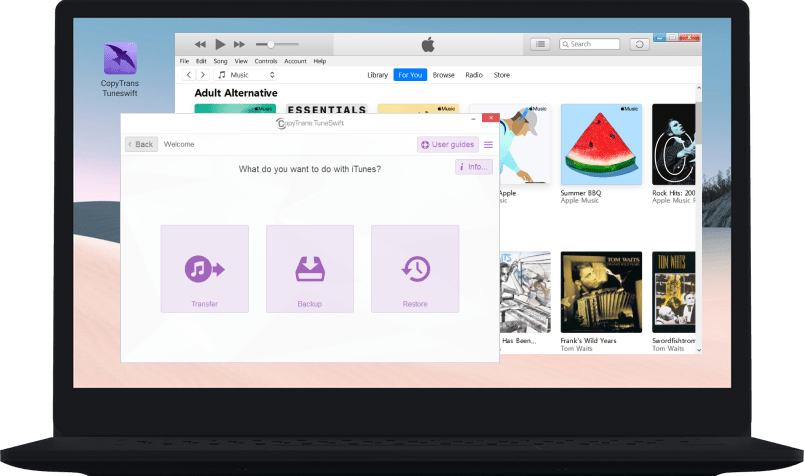This screenshot has width=804, height=476.
Task: Open the iTunes Edit menu
Action: [x=201, y=61]
